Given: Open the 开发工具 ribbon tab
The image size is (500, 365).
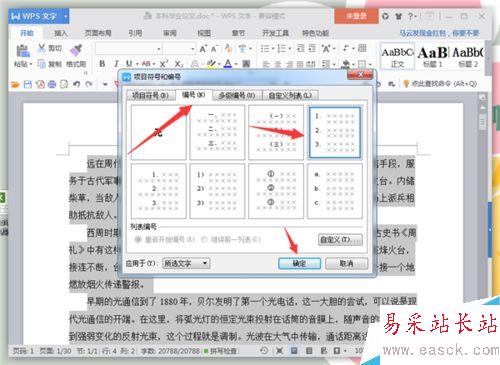Looking at the screenshot, I should point(275,33).
